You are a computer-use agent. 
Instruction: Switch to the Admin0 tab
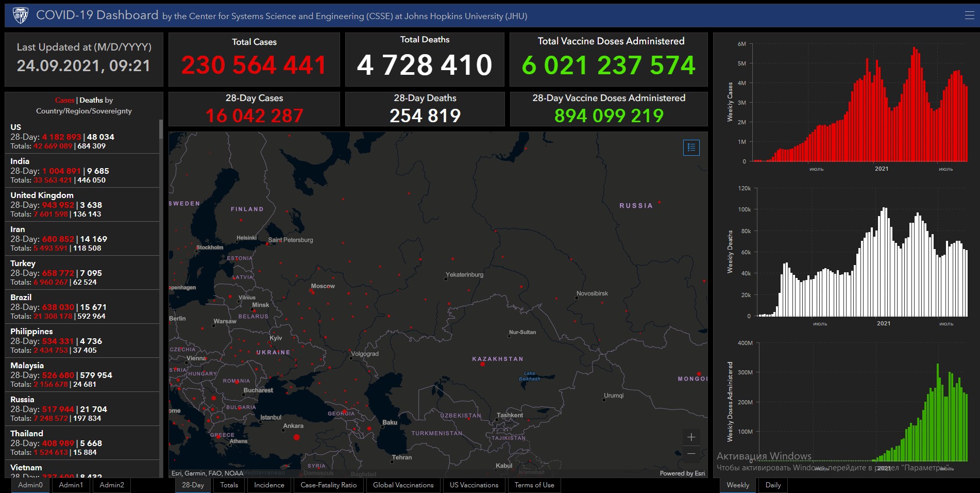tap(30, 485)
